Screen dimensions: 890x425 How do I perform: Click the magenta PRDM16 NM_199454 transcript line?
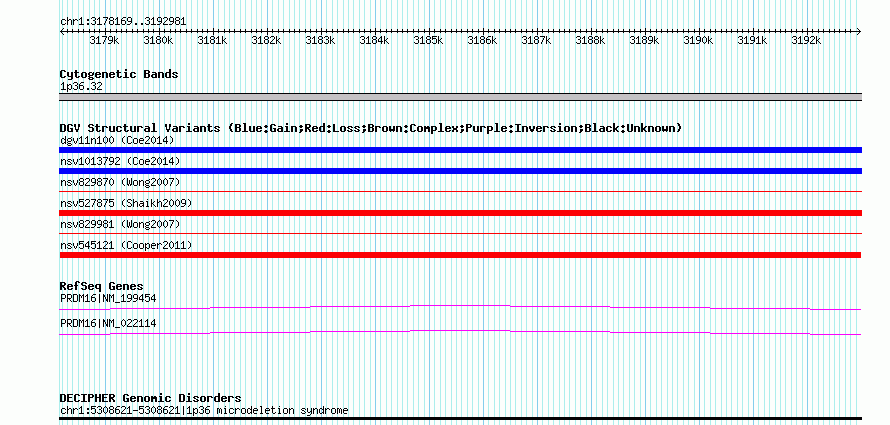click(x=460, y=308)
